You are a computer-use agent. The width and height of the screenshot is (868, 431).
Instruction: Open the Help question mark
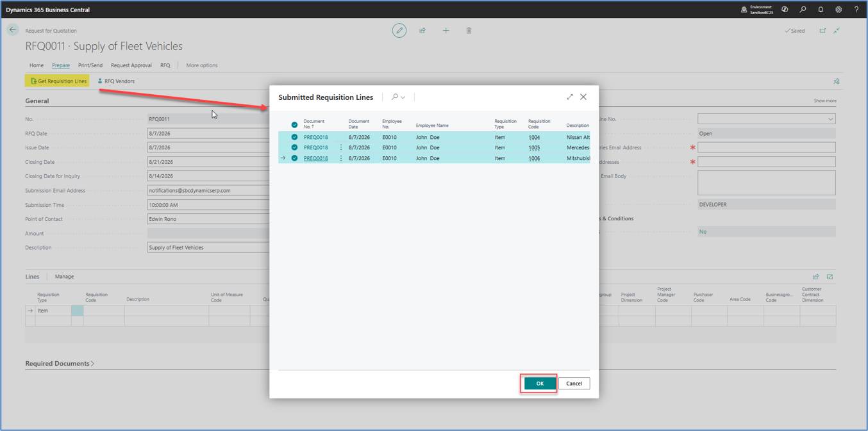coord(856,10)
